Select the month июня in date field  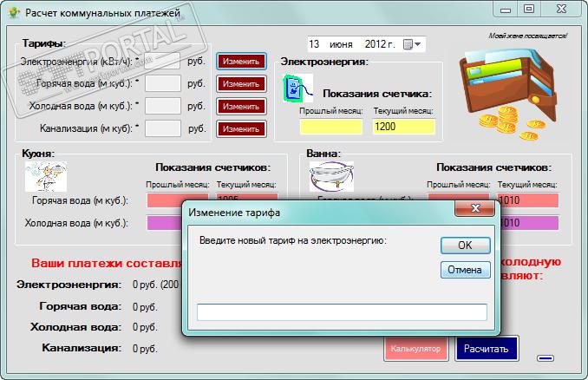tap(341, 44)
